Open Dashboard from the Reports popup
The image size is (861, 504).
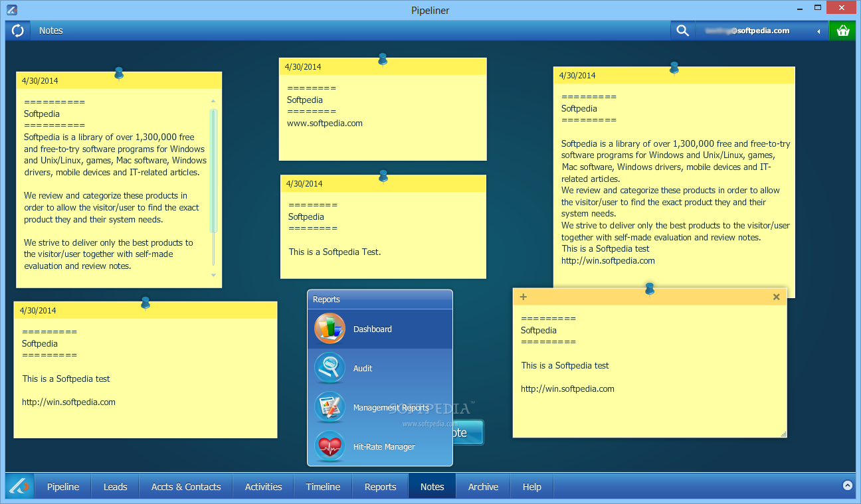click(x=380, y=329)
